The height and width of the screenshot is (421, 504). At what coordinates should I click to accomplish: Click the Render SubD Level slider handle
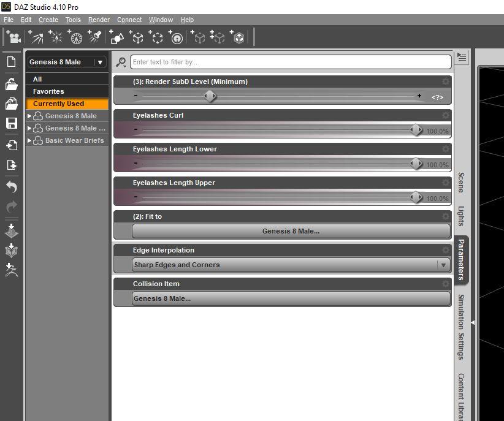click(x=210, y=96)
